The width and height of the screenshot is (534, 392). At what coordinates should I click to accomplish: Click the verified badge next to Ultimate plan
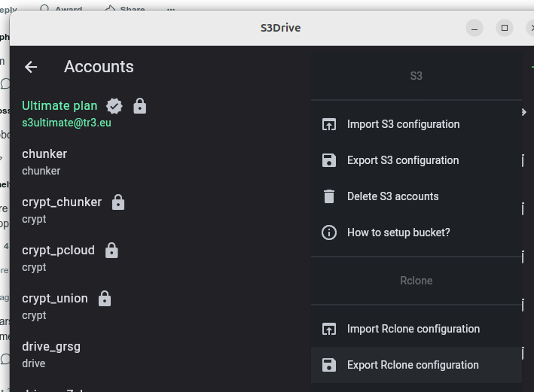(x=114, y=106)
